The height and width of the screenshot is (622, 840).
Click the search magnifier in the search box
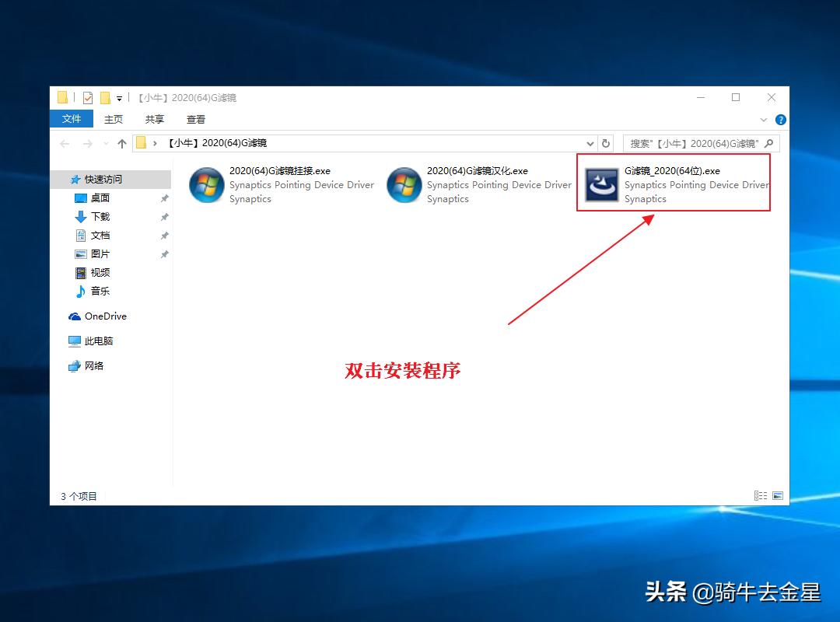[x=768, y=143]
